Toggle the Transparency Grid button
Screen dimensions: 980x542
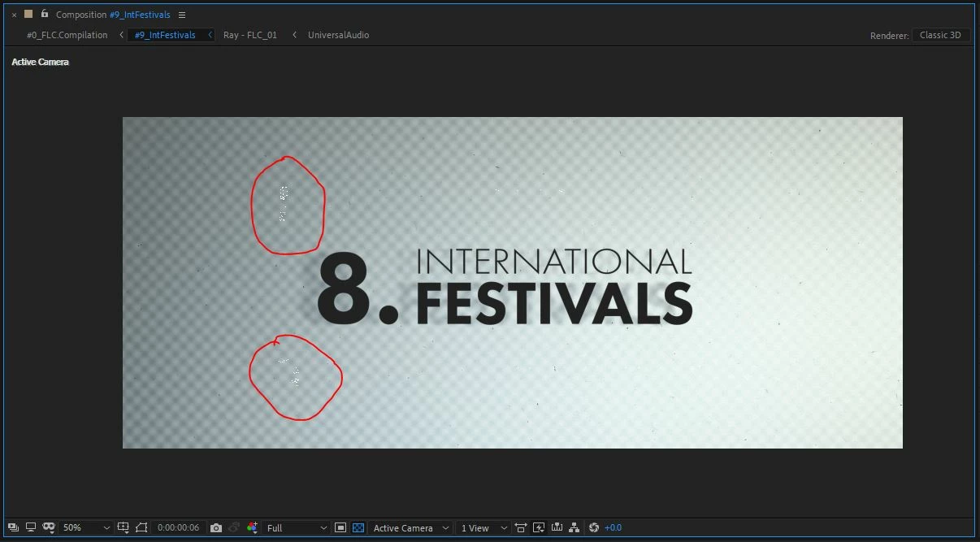[358, 527]
